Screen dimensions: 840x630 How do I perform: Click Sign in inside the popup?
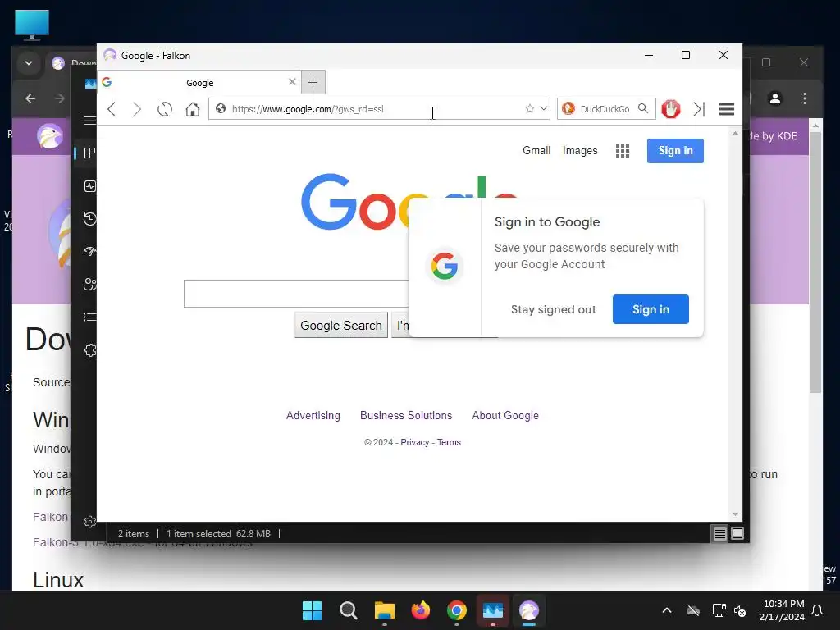(651, 309)
